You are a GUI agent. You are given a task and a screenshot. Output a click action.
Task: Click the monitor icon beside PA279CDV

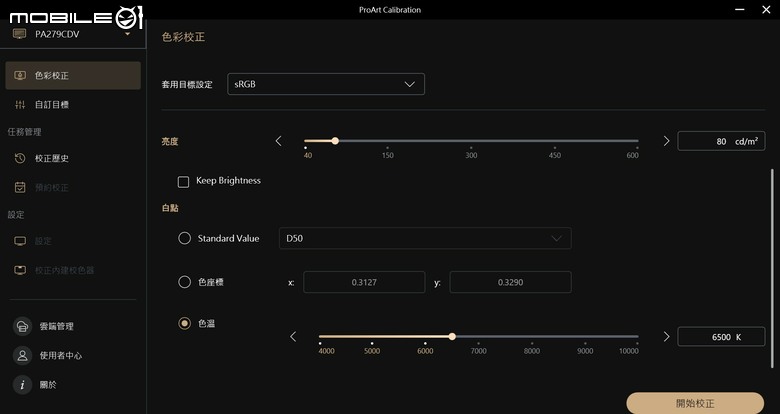[19, 34]
